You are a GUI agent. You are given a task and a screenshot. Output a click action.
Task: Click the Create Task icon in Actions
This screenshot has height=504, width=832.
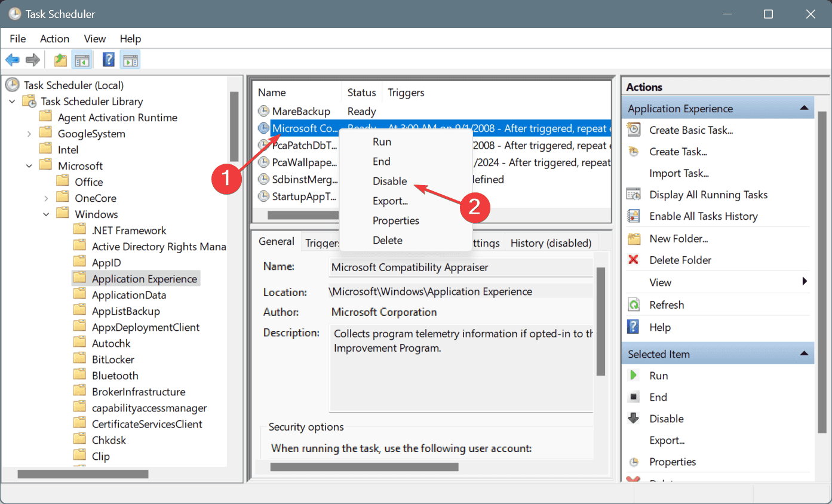point(634,152)
